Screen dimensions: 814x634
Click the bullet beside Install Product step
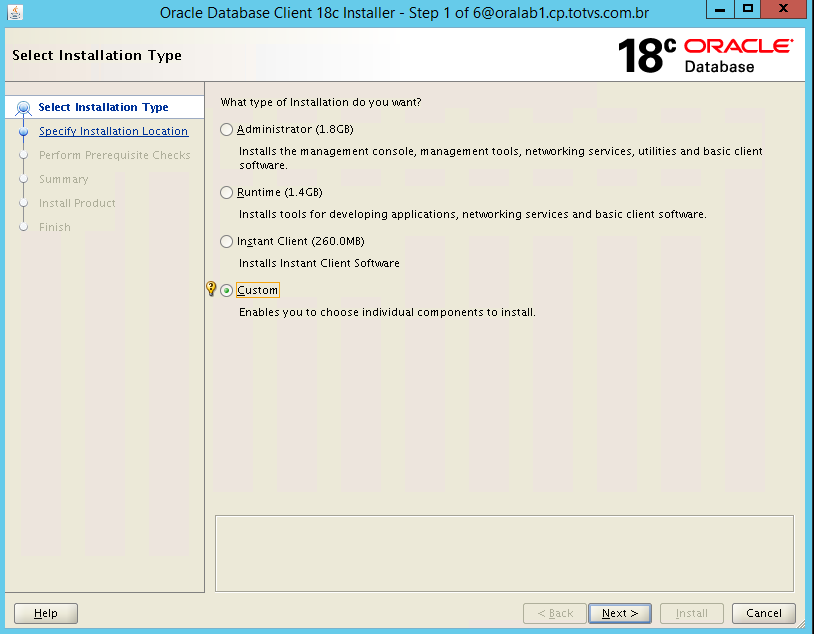(22, 203)
